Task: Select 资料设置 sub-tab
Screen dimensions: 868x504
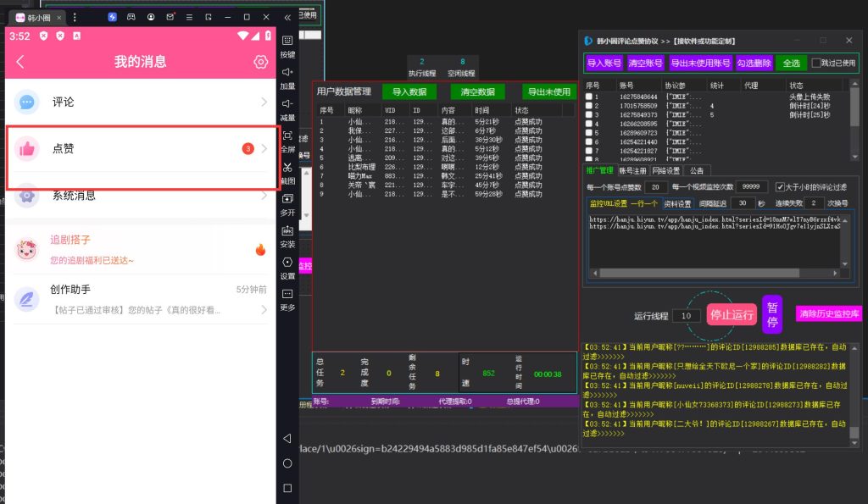Action: [677, 203]
